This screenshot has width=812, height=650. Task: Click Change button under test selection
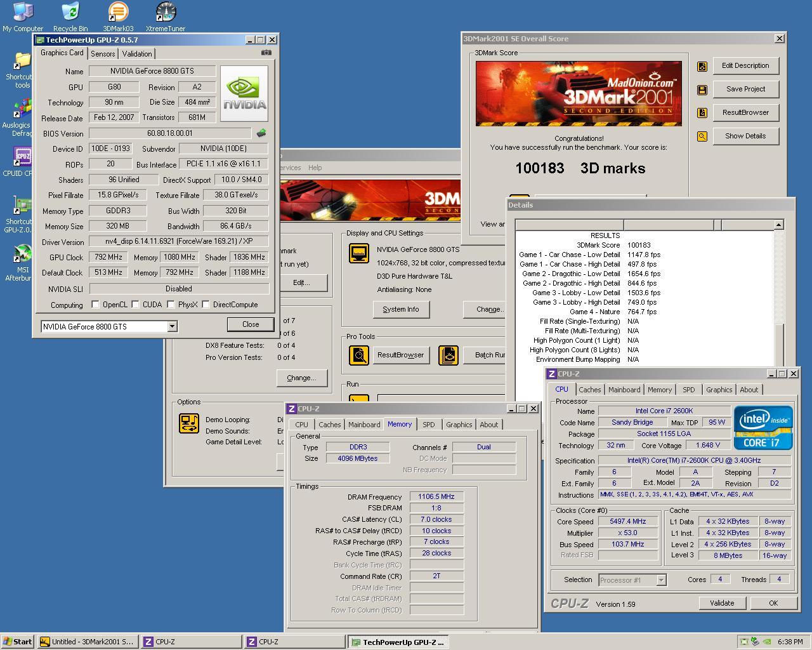pyautogui.click(x=301, y=378)
